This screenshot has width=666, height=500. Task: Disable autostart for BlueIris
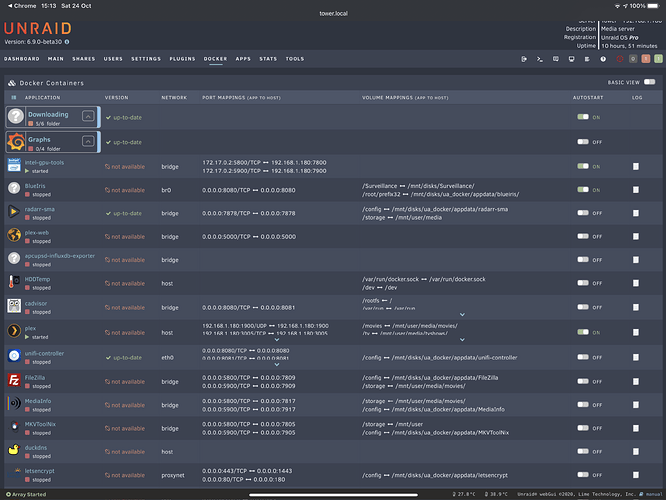(x=583, y=189)
